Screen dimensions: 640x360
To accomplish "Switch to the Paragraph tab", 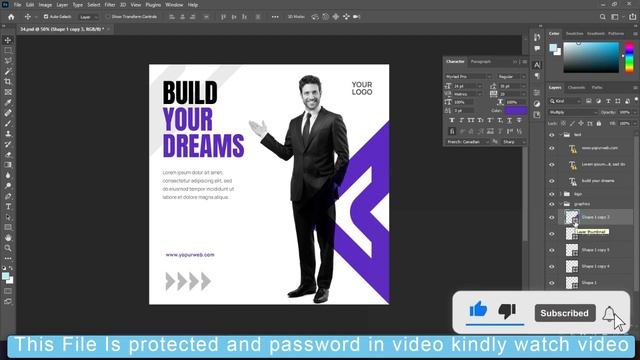I will (x=481, y=62).
